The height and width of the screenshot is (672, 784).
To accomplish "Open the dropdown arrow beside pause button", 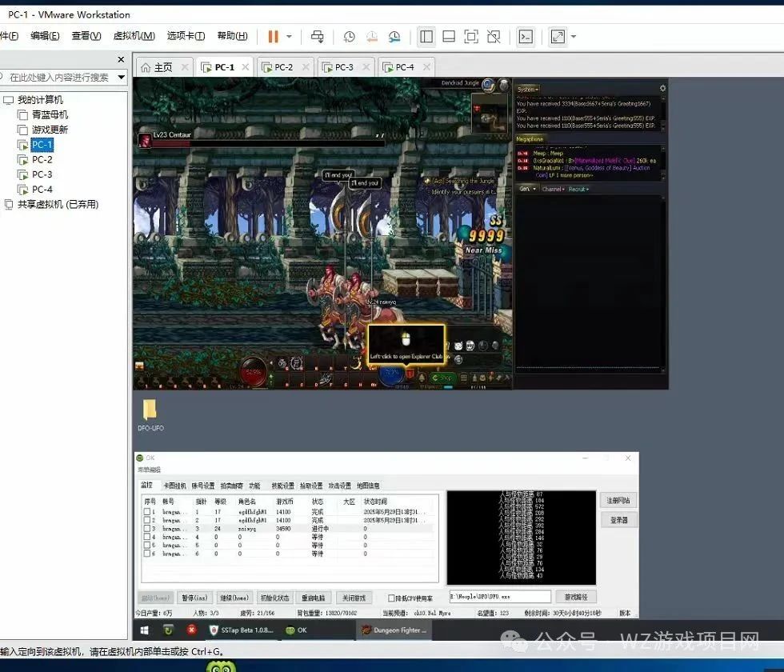I will pyautogui.click(x=289, y=36).
